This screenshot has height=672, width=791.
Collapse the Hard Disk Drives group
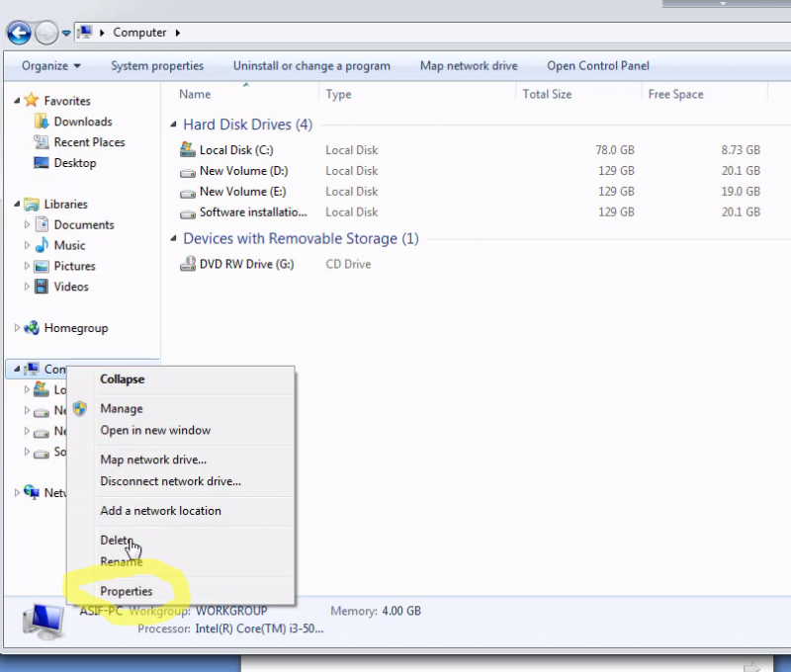point(174,125)
